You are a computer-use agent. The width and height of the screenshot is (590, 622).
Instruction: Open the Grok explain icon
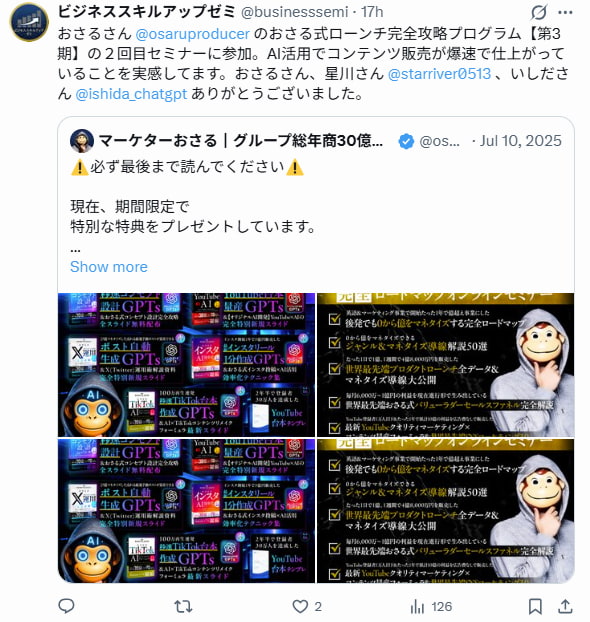coord(539,12)
